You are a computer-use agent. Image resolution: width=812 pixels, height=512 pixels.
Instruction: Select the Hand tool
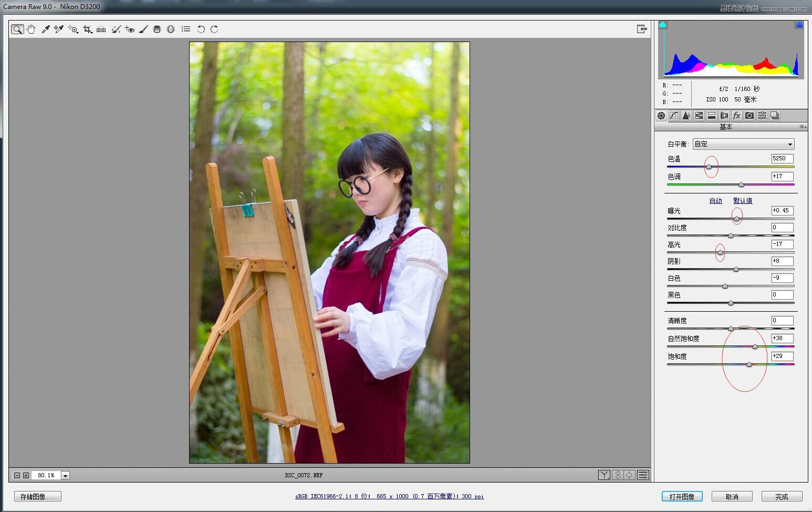31,29
